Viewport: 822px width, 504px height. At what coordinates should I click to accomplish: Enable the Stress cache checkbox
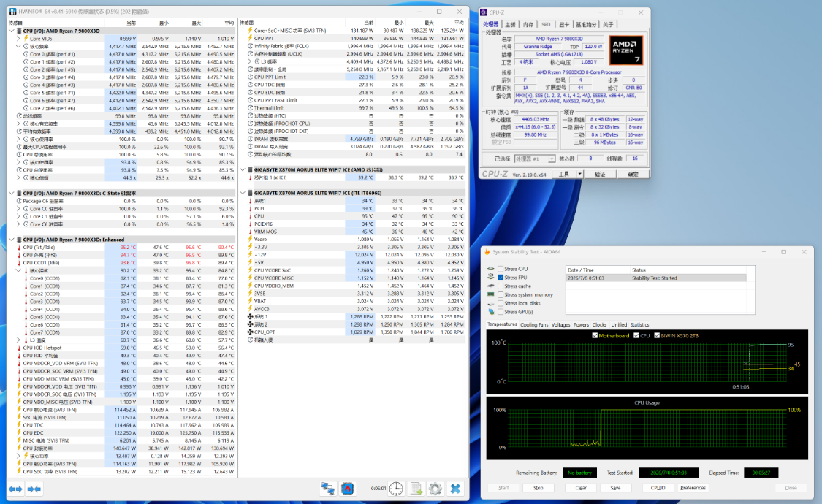(501, 286)
